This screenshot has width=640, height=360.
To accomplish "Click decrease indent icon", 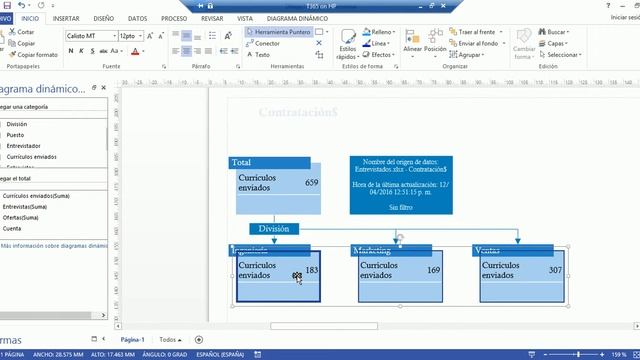I will point(223,51).
